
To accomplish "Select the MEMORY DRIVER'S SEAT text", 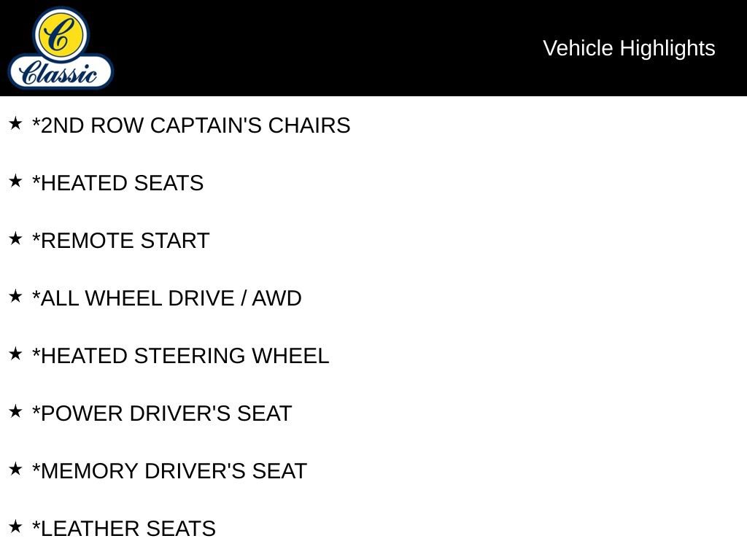I will (169, 471).
